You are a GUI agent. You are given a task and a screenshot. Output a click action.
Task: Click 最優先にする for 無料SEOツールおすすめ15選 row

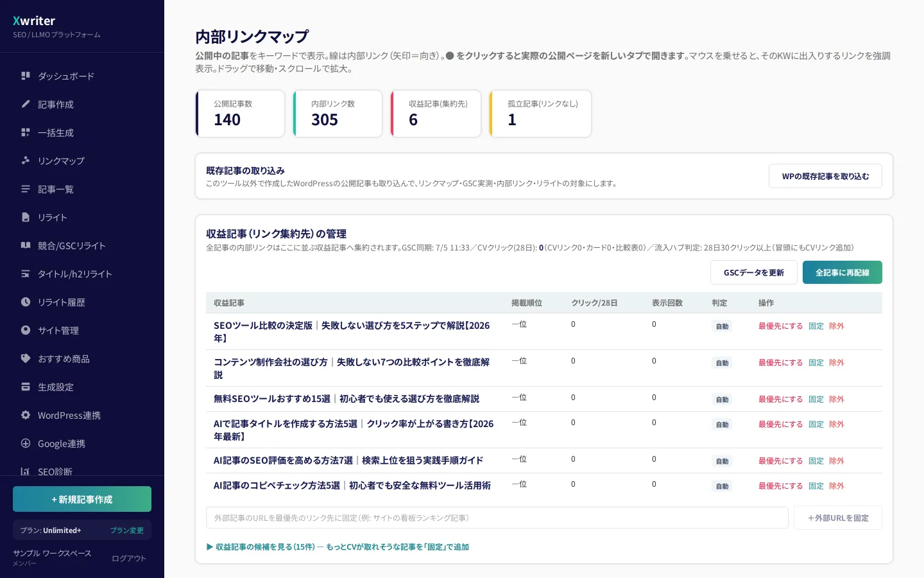coord(780,399)
